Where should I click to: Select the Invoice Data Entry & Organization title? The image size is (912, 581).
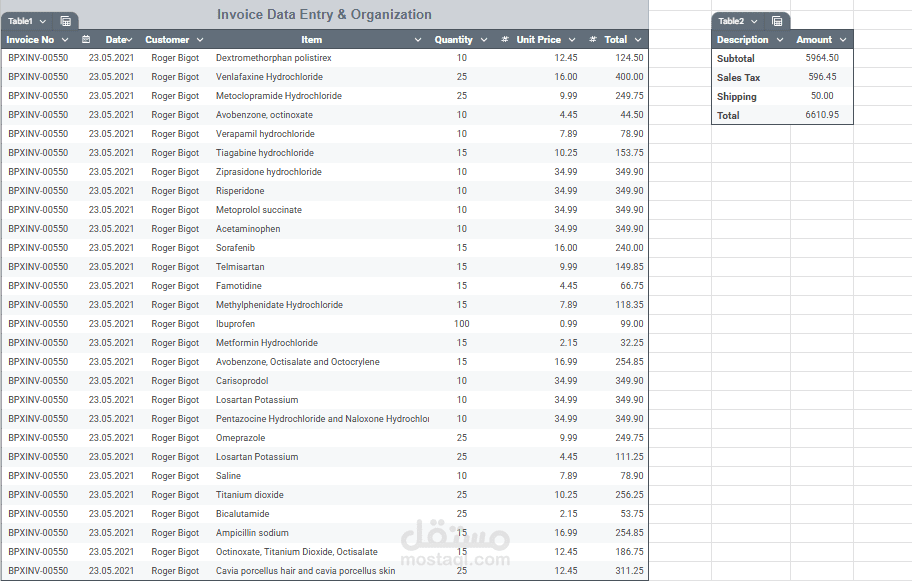point(325,15)
